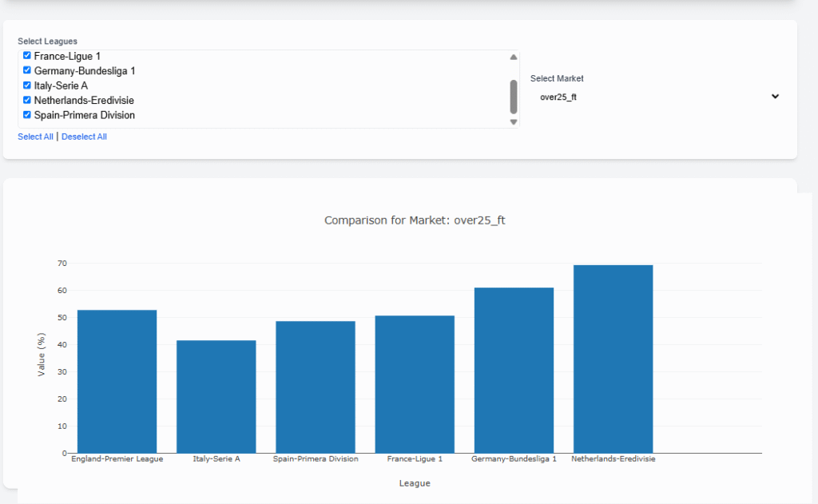Click the Germany-Bundesliga 1 chart bar
The image size is (818, 504).
coord(514,370)
